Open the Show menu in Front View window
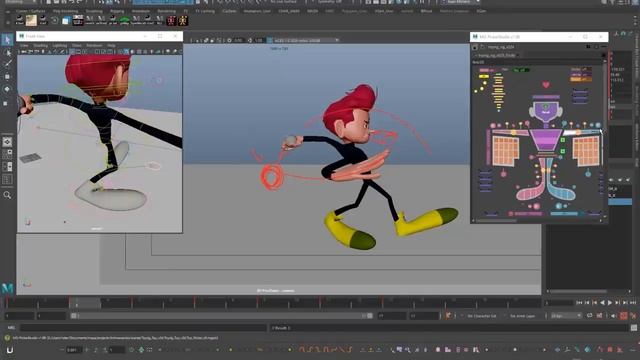 click(x=76, y=45)
